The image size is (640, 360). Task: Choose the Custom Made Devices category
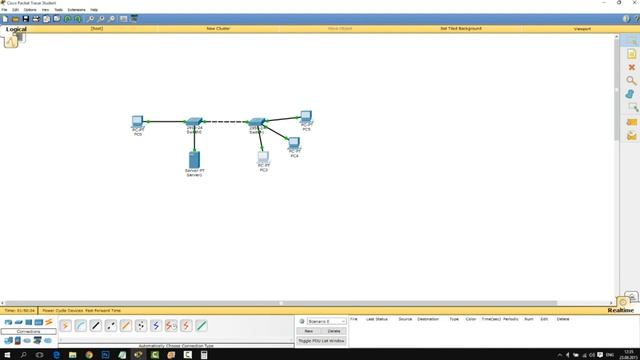coord(38,340)
